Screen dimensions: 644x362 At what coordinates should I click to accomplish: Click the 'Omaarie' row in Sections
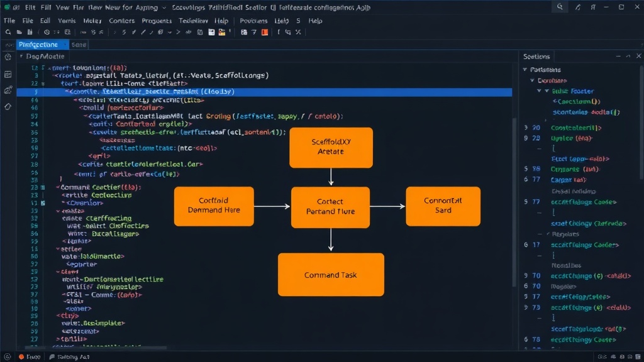click(x=575, y=169)
